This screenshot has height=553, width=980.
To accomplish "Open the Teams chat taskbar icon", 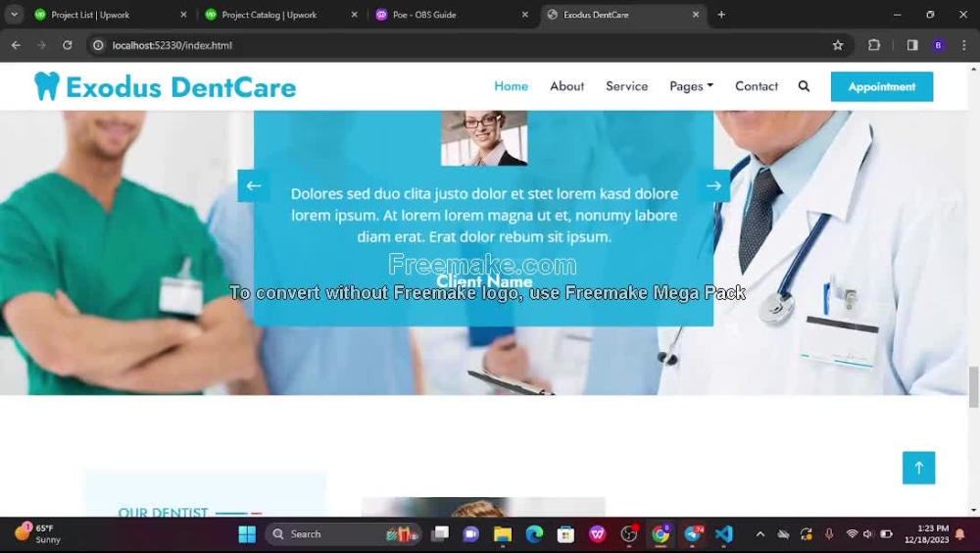I will click(470, 534).
